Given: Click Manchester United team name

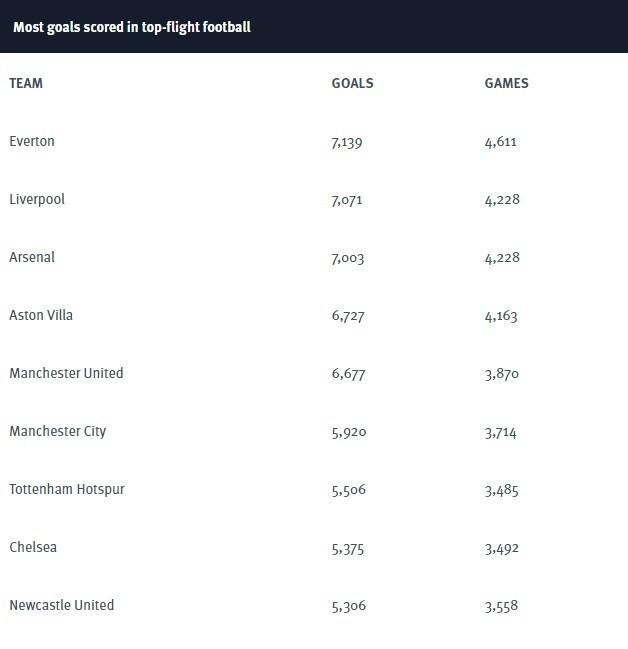Looking at the screenshot, I should coord(66,373).
